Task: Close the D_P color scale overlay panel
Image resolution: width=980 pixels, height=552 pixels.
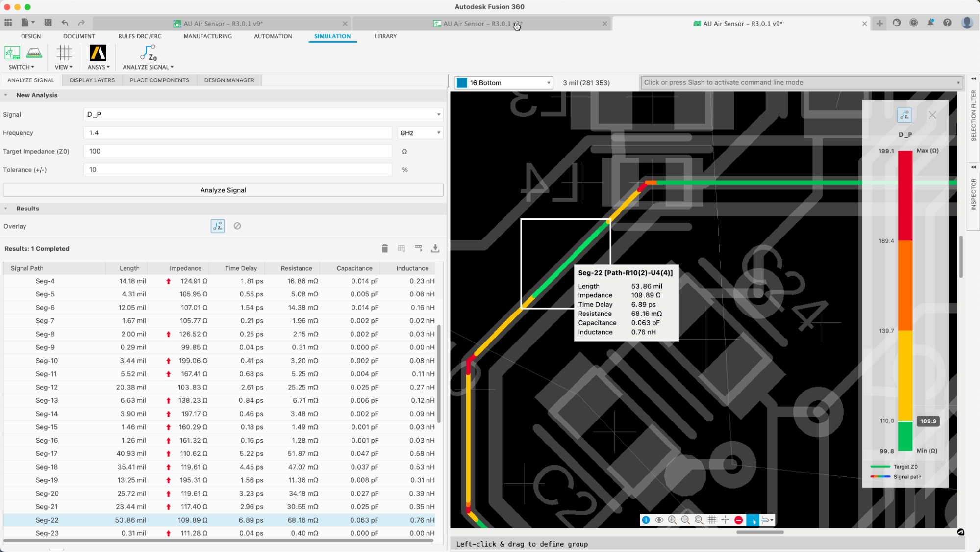Action: click(x=932, y=115)
